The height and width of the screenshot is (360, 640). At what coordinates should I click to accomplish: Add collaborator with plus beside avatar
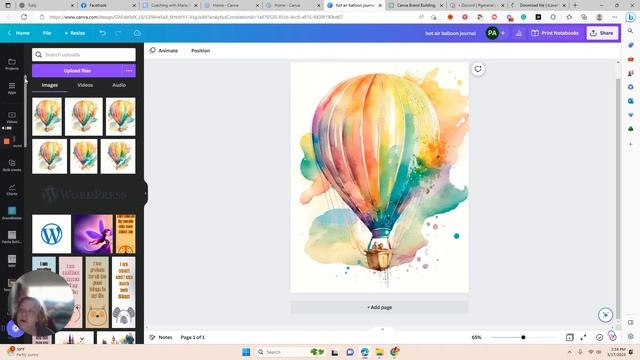pos(503,33)
